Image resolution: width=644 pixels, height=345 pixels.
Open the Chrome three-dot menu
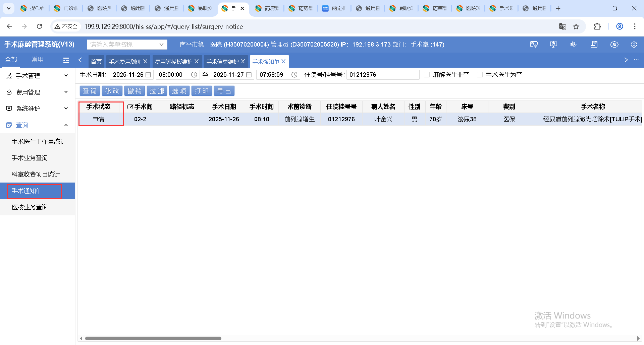click(635, 26)
